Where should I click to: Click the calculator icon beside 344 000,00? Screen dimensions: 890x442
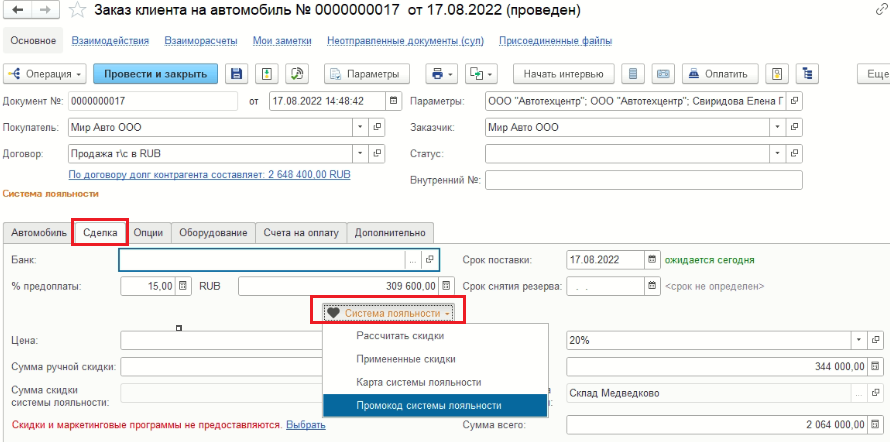click(875, 366)
